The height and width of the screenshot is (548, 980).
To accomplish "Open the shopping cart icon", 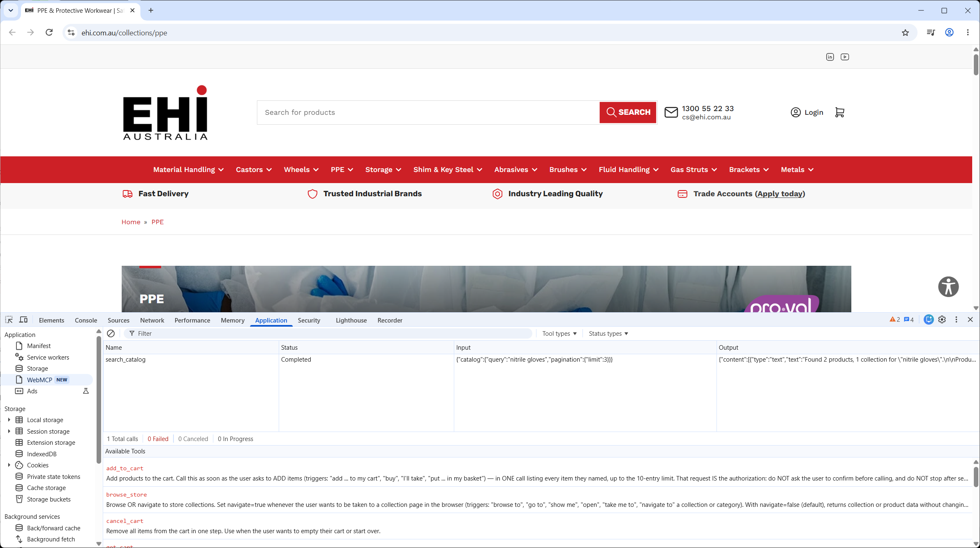I will pos(839,112).
